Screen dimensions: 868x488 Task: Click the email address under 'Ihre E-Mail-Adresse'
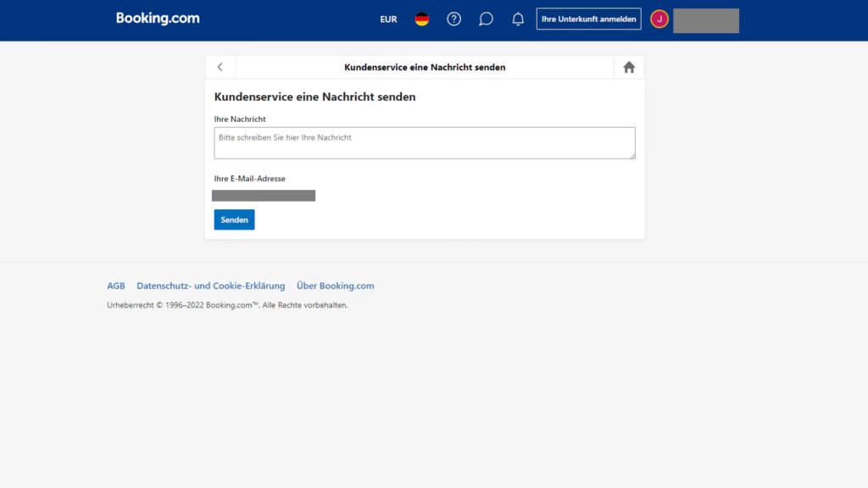[x=264, y=196]
